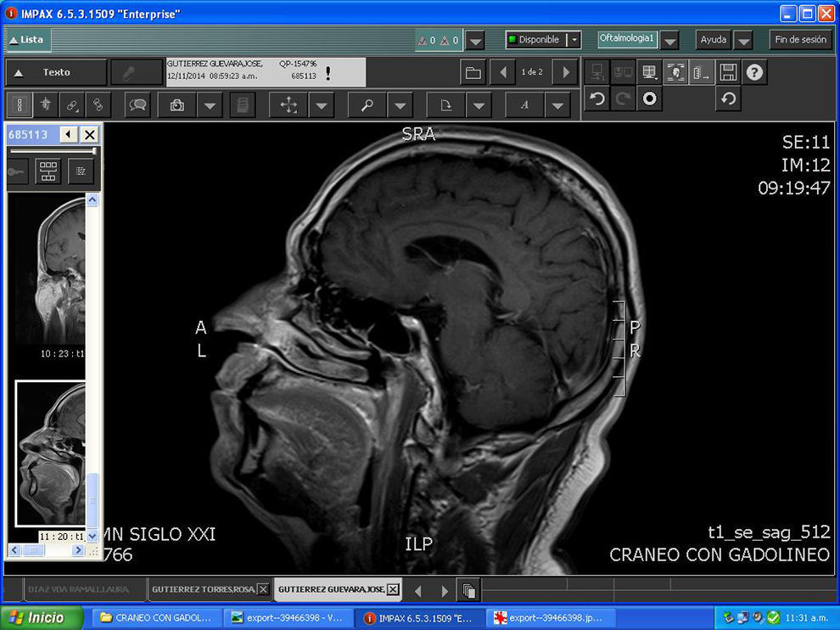The width and height of the screenshot is (840, 630).
Task: Expand the dropdown next to Oftalmologia1
Action: coord(670,40)
